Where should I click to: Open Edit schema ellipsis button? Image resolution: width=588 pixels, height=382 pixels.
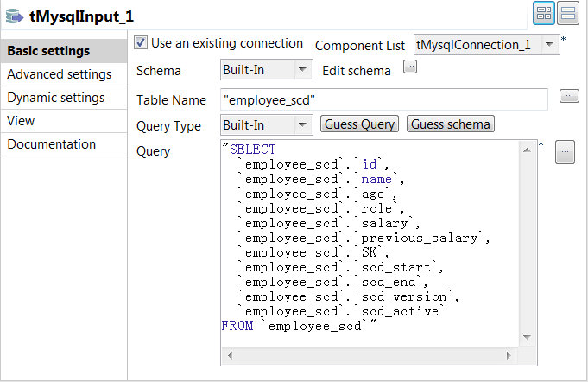[x=410, y=69]
